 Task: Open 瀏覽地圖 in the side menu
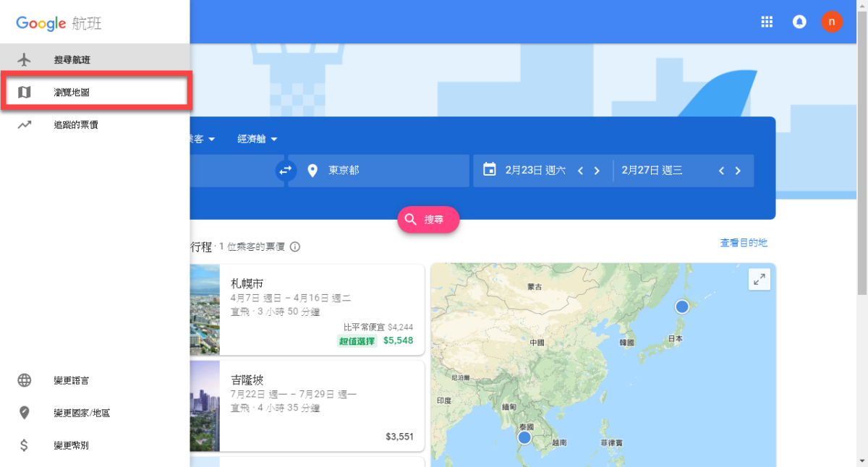point(95,92)
